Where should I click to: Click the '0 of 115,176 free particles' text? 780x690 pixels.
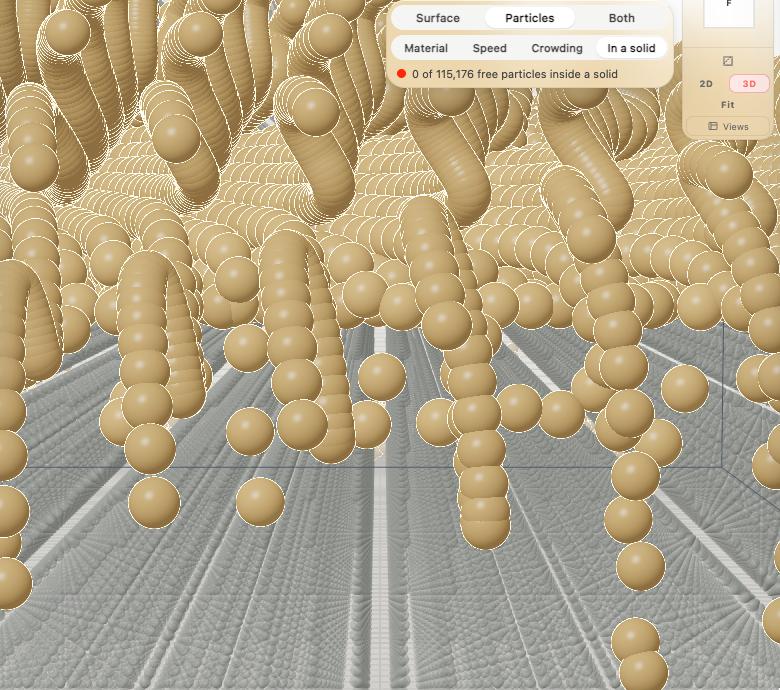[x=515, y=74]
